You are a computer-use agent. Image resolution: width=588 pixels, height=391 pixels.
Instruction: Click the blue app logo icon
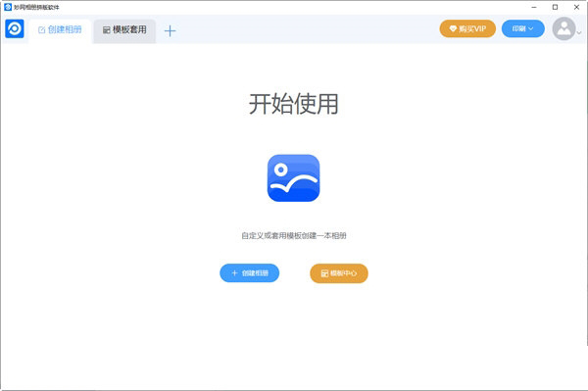(15, 28)
